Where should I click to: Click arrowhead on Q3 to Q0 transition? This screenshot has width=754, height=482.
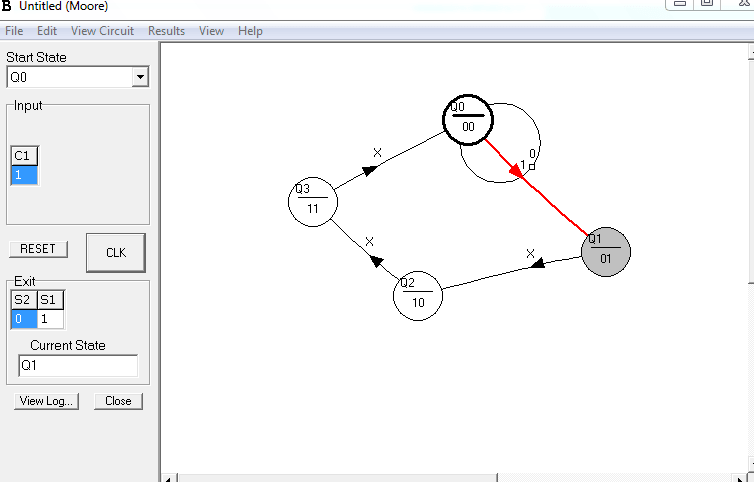[x=369, y=170]
